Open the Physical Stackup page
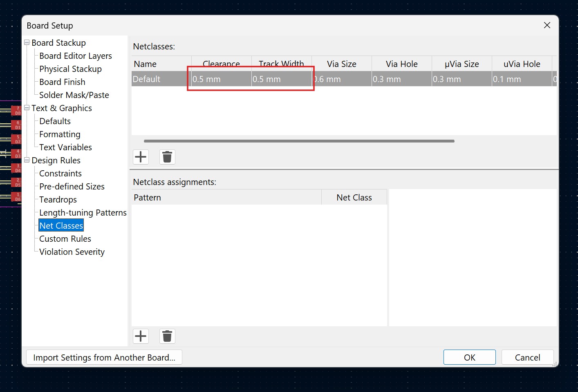Screen dimensions: 578x392 point(70,69)
